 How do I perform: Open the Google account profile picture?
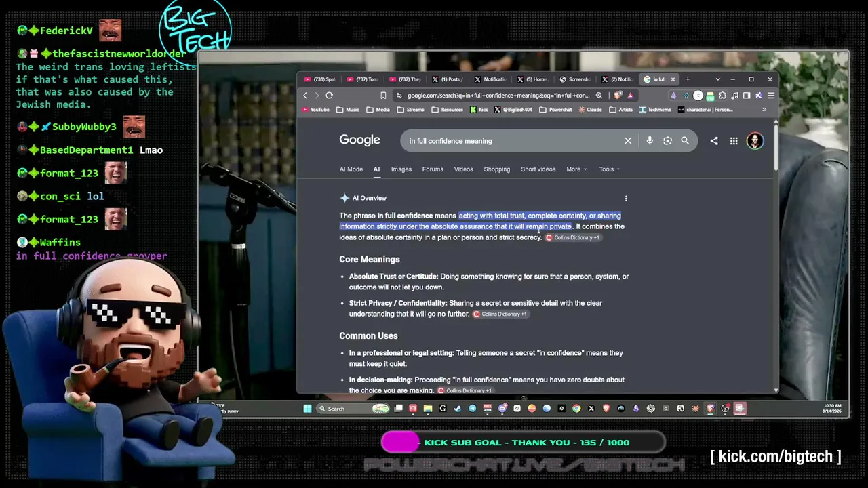point(755,141)
